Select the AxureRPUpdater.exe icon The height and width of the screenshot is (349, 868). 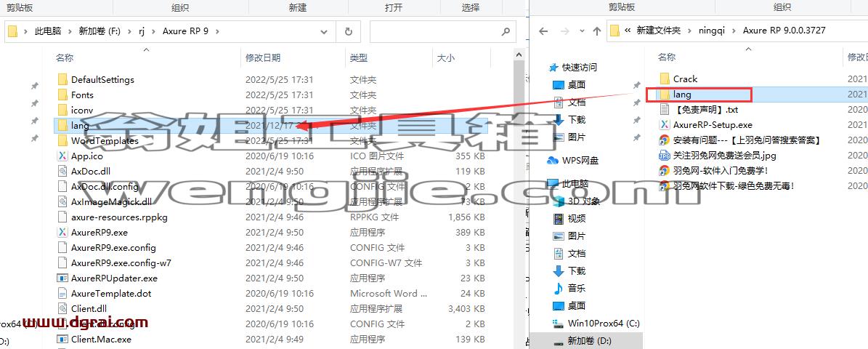coord(62,278)
